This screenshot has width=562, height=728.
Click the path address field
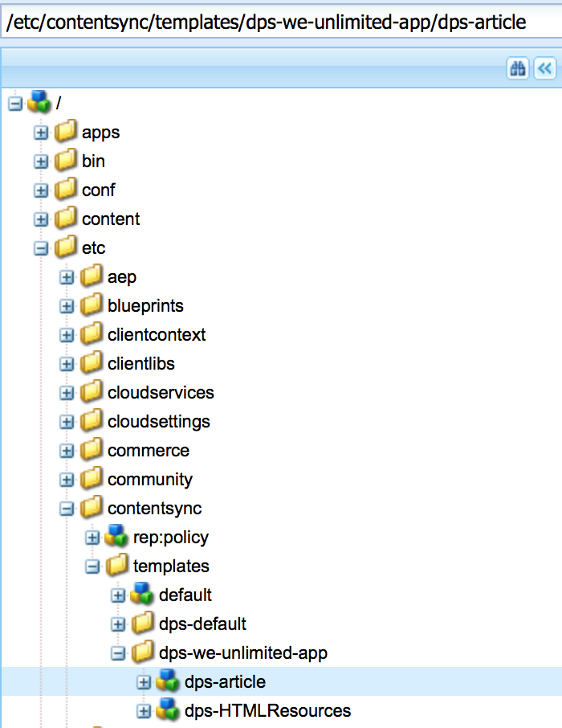(x=282, y=22)
